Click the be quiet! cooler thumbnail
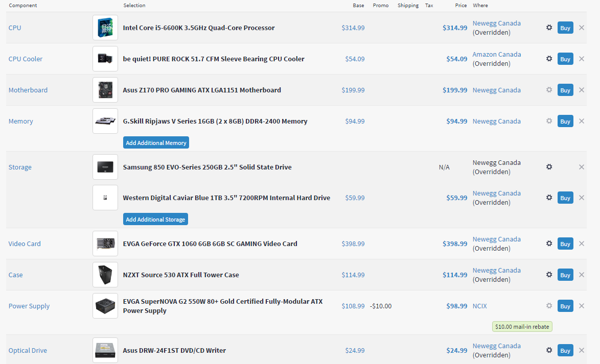The width and height of the screenshot is (600, 364). pyautogui.click(x=105, y=59)
